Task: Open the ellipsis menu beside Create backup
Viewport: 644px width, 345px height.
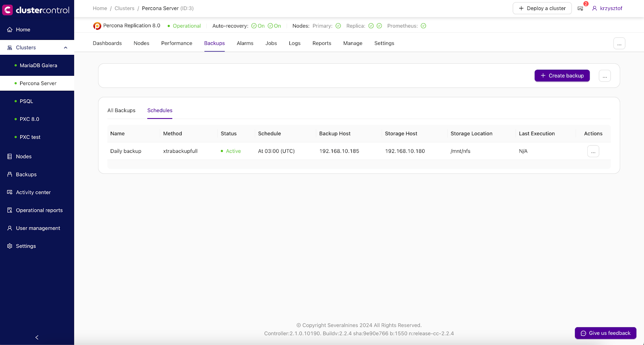Action: click(x=605, y=76)
